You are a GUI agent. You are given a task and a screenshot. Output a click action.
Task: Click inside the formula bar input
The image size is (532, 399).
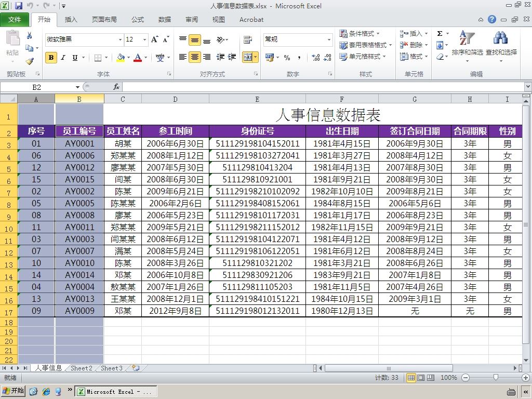323,87
